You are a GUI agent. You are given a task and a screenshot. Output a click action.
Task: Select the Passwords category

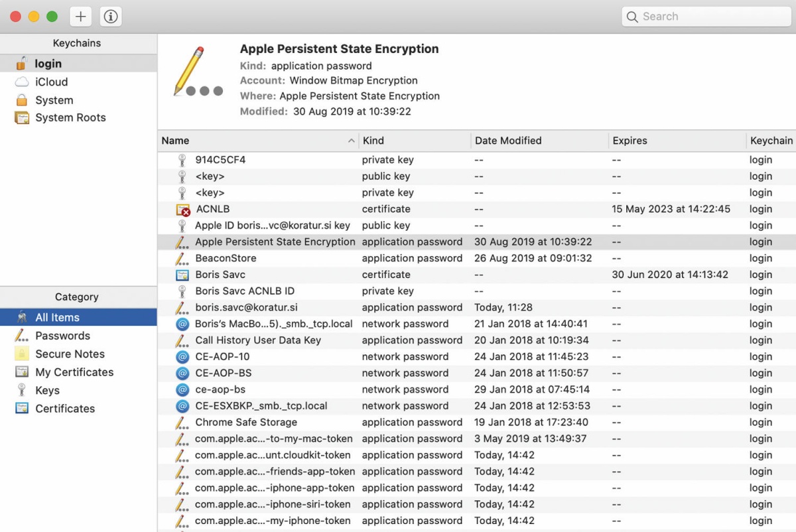click(78, 336)
